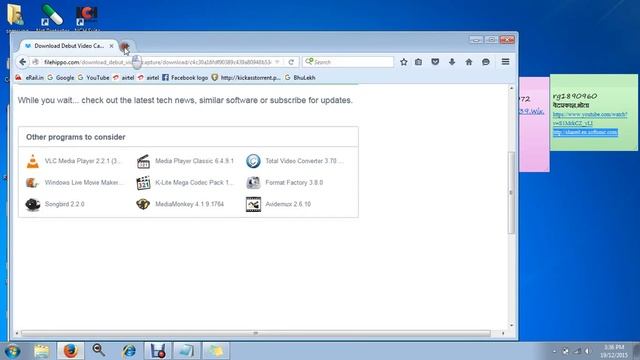Open the Avidemux 2.6.10 link
The image size is (640, 360).
tap(288, 204)
